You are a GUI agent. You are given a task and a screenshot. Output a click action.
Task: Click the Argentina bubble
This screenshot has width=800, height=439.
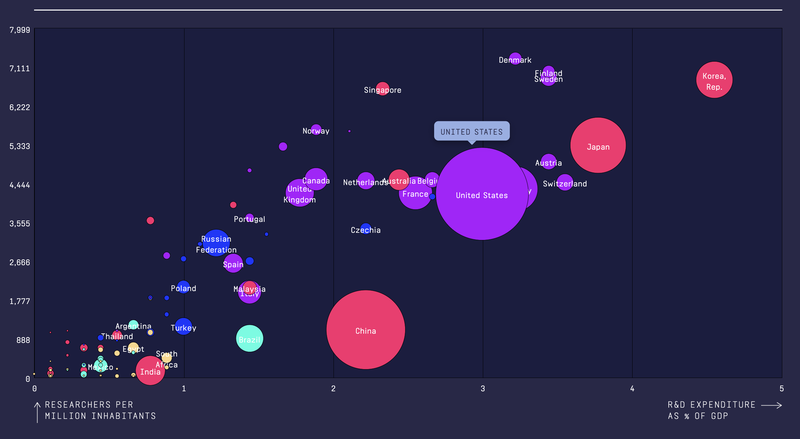click(x=133, y=325)
